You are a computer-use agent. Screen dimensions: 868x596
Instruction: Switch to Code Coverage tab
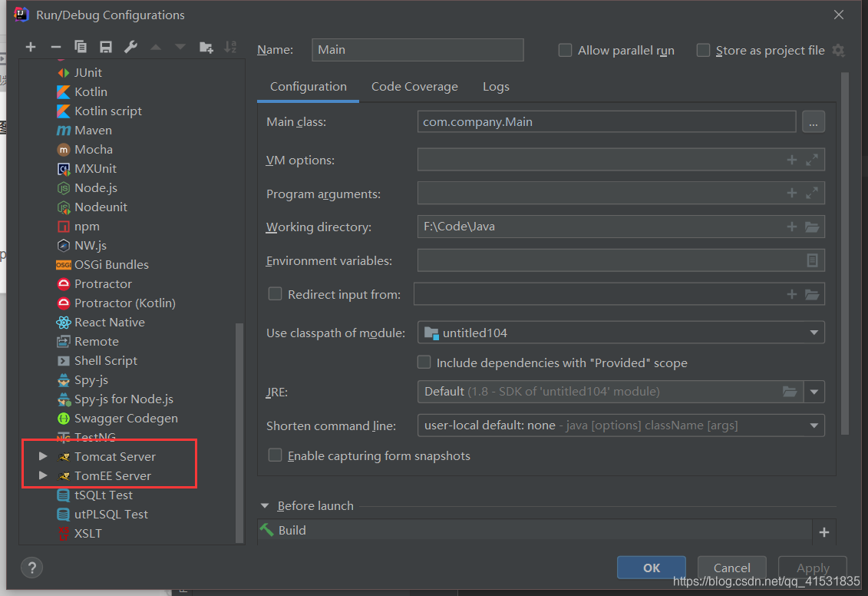[x=414, y=87]
